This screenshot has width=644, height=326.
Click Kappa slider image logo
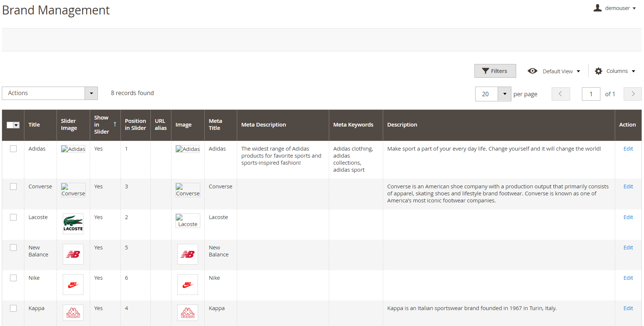[73, 313]
